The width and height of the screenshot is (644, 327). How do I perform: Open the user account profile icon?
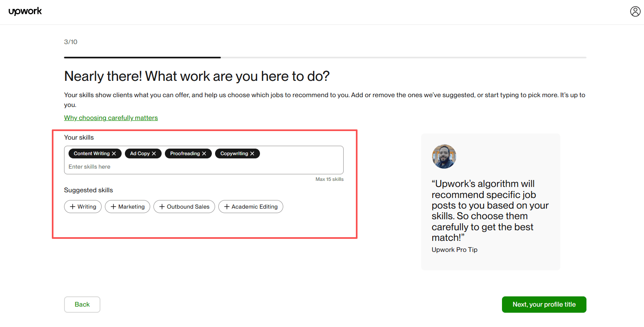(x=635, y=11)
